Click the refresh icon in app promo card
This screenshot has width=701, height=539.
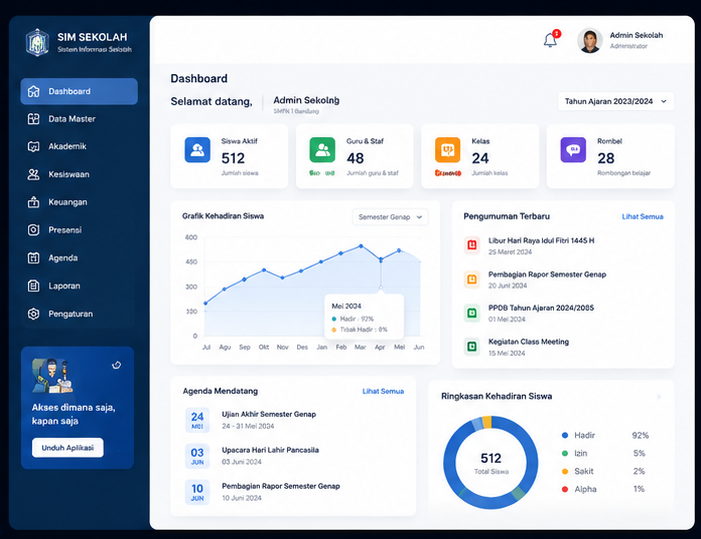click(x=116, y=365)
